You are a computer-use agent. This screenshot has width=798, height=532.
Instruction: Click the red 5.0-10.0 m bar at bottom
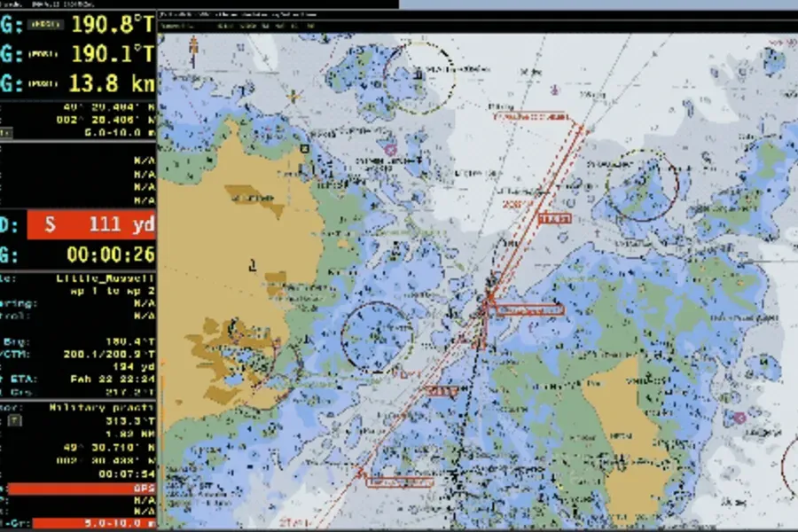(95, 523)
